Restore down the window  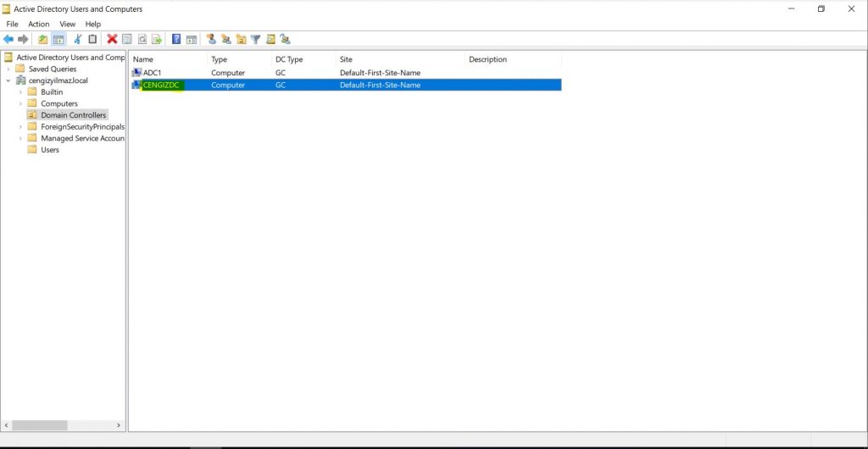821,8
